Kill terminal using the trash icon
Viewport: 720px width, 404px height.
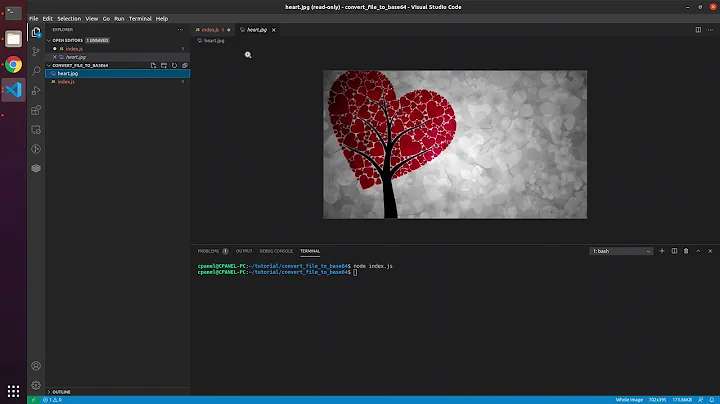[686, 251]
